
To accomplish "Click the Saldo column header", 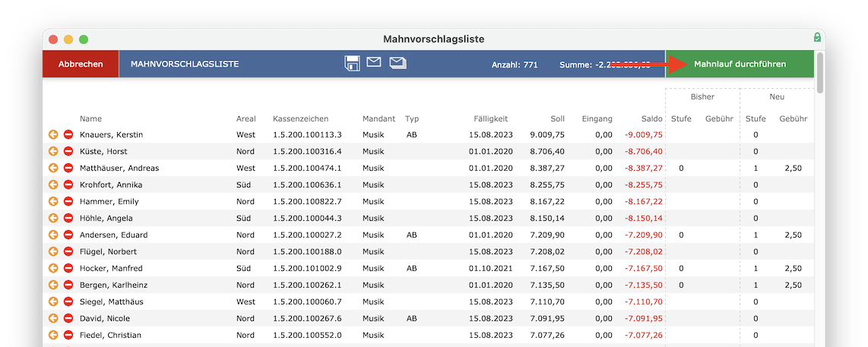I will (x=653, y=118).
